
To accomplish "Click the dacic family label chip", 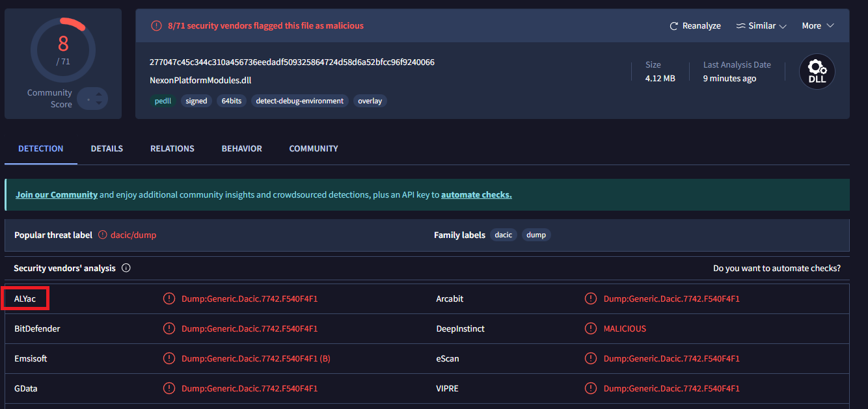I will [503, 235].
